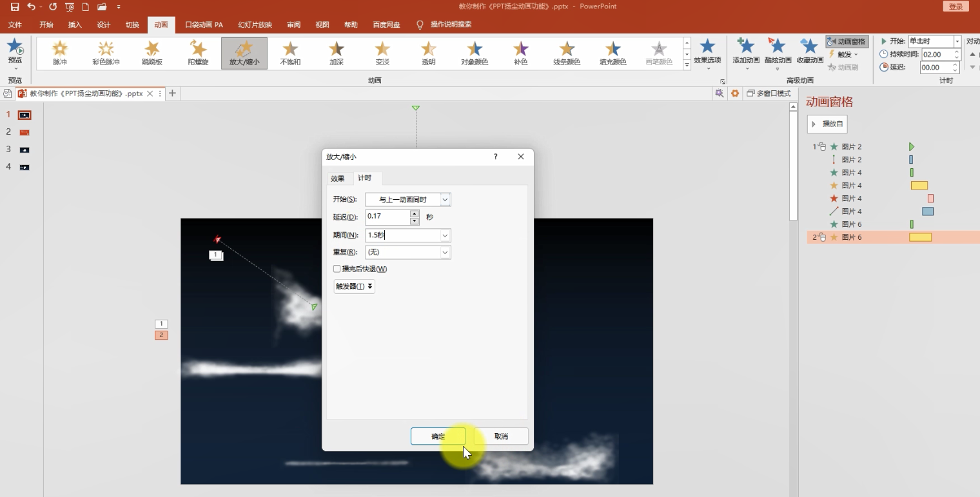Enable the 播完后快退 rewind checkbox
980x497 pixels.
pyautogui.click(x=337, y=269)
